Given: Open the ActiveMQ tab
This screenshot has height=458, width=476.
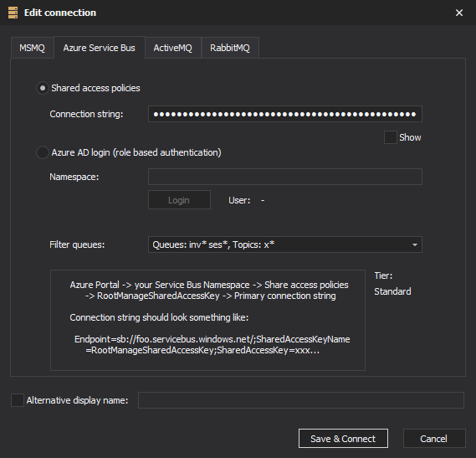Looking at the screenshot, I should [172, 48].
